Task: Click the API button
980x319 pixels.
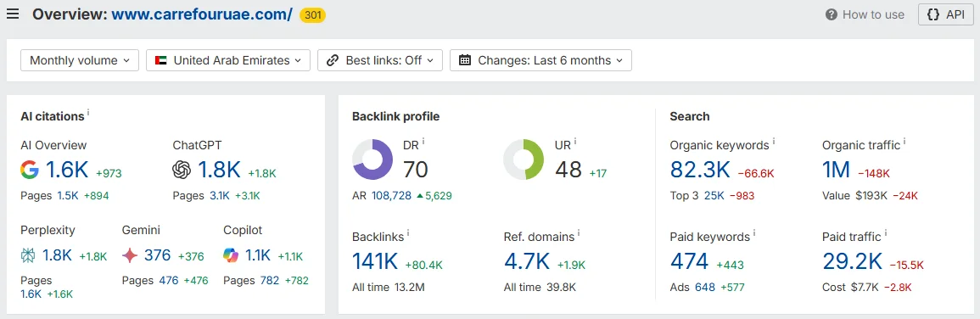Action: [945, 14]
